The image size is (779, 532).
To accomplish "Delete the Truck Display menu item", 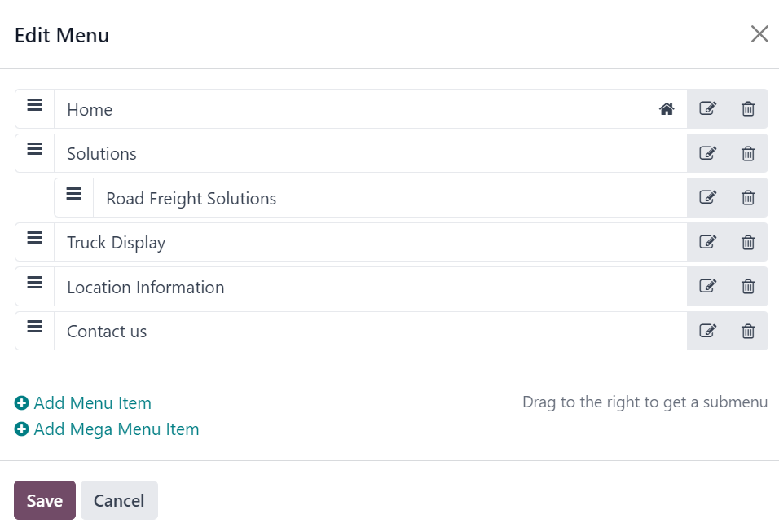I will click(x=748, y=242).
